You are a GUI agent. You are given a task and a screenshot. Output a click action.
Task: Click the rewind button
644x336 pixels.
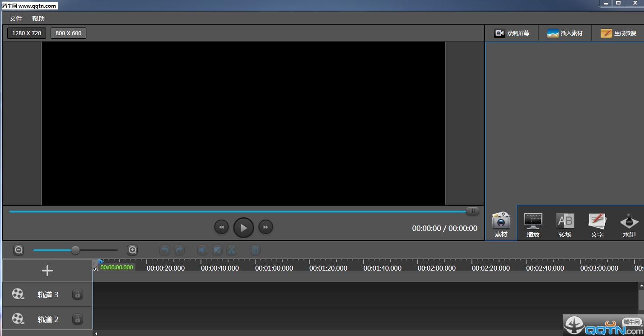click(x=221, y=227)
